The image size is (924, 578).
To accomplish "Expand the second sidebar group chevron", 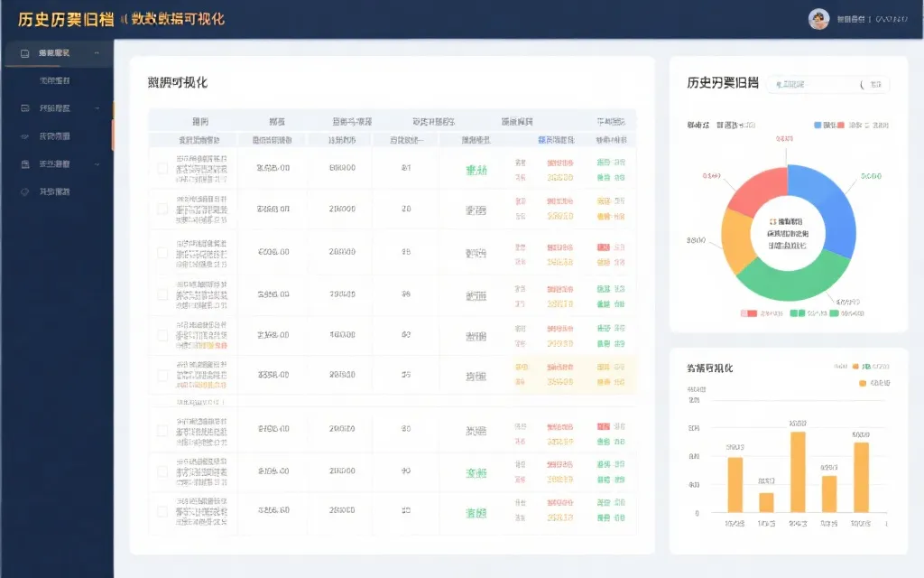I will coord(97,109).
